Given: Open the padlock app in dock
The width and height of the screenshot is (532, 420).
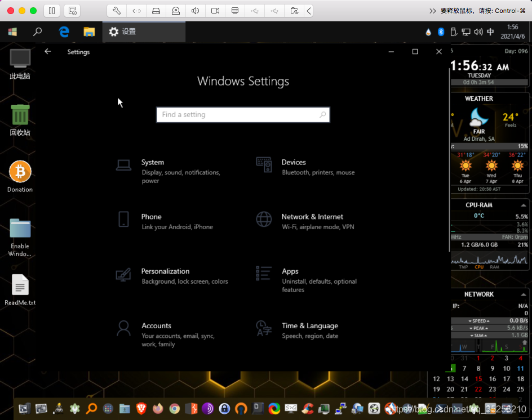Looking at the screenshot, I should (224, 409).
